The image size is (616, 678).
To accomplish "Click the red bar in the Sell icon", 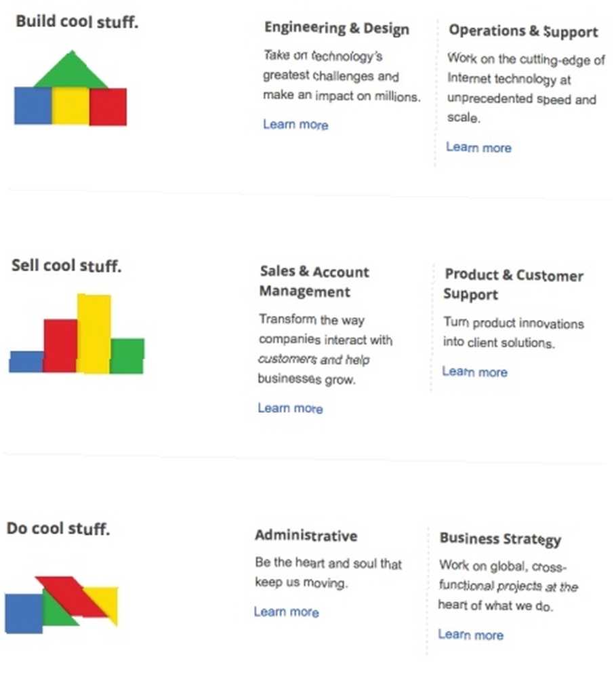I will tap(60, 346).
